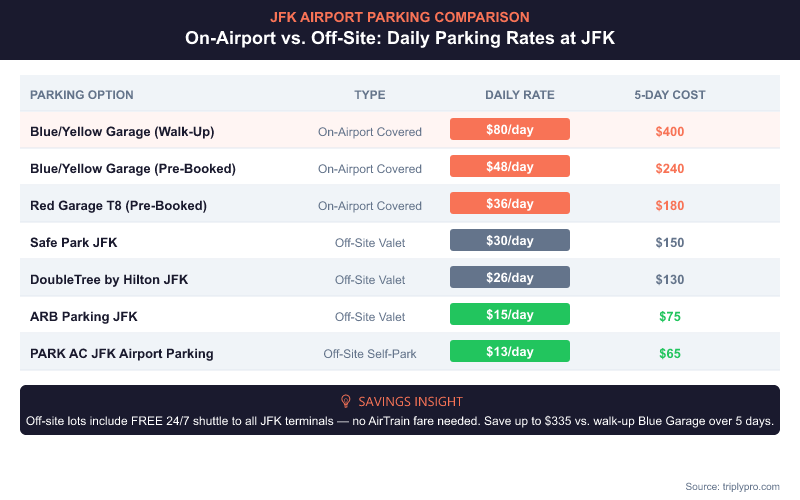
Task: Select the $13/day rate badge
Action: pyautogui.click(x=510, y=352)
